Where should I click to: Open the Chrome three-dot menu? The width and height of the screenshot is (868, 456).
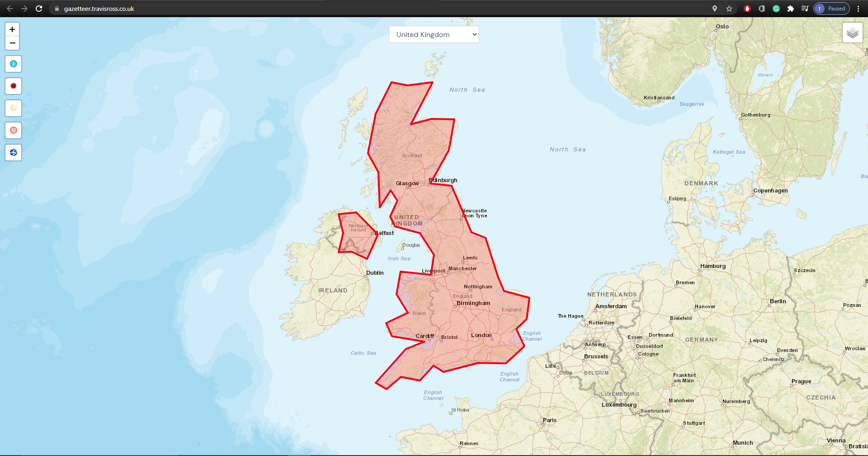[x=858, y=9]
